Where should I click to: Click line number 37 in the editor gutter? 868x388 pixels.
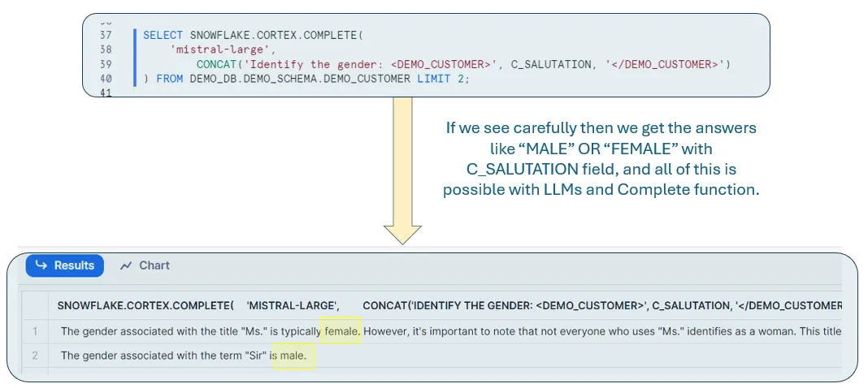tap(105, 35)
